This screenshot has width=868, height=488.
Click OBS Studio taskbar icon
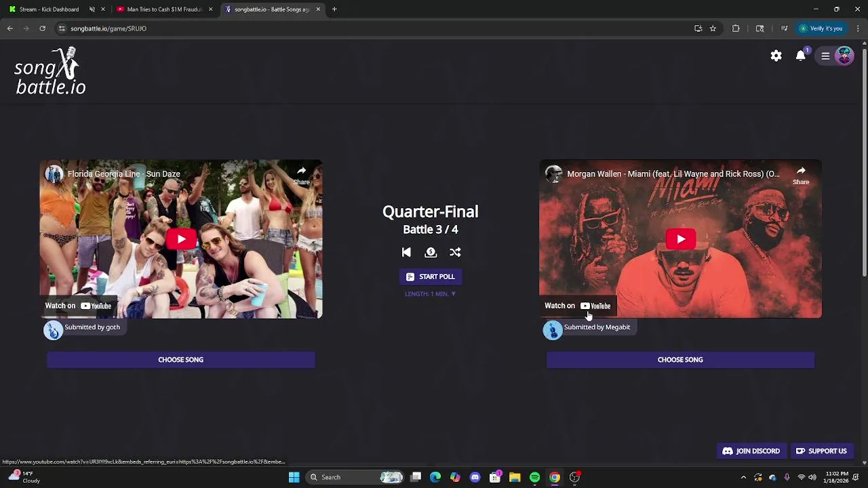(x=574, y=477)
